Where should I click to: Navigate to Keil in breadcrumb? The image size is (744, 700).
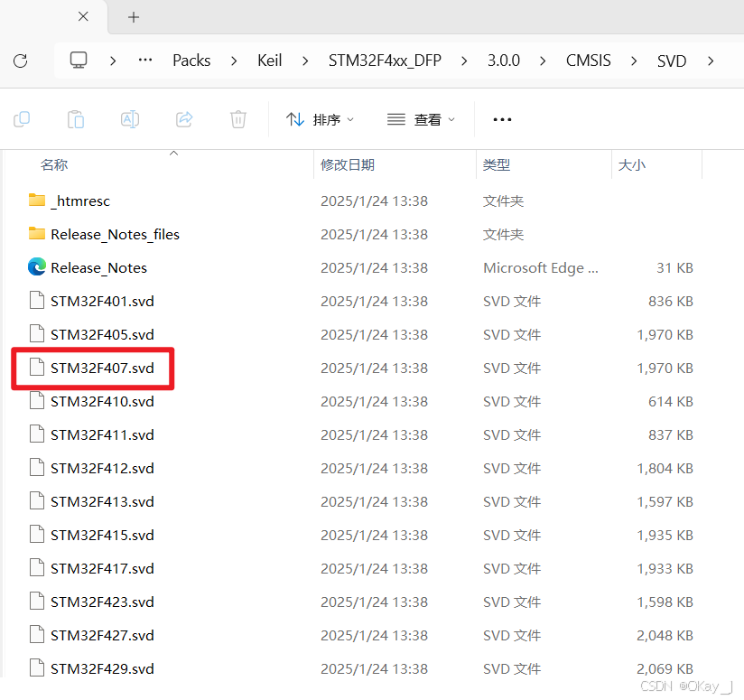[x=269, y=61]
